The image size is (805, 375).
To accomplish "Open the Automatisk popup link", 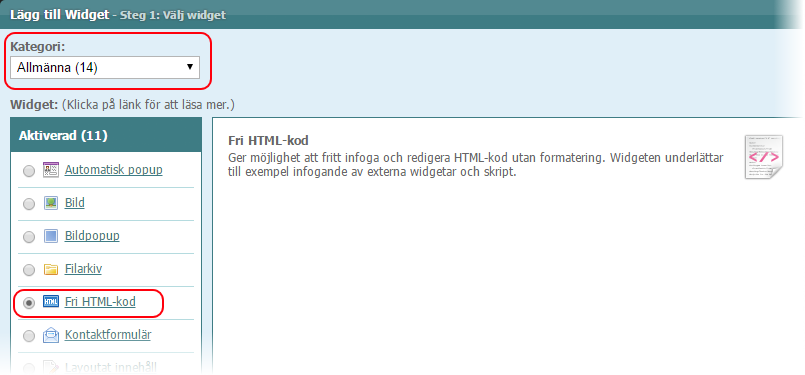I will (113, 170).
